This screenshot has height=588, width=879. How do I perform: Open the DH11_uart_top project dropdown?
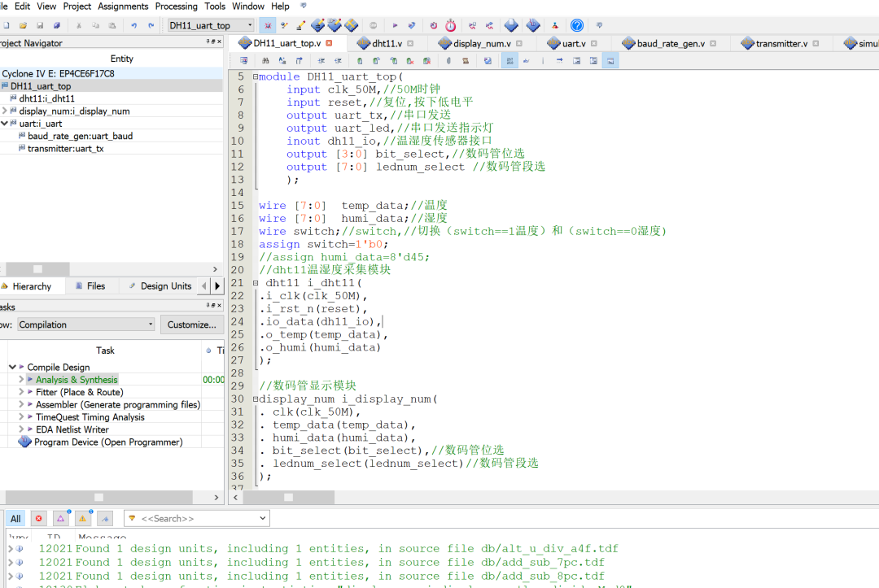pos(211,25)
